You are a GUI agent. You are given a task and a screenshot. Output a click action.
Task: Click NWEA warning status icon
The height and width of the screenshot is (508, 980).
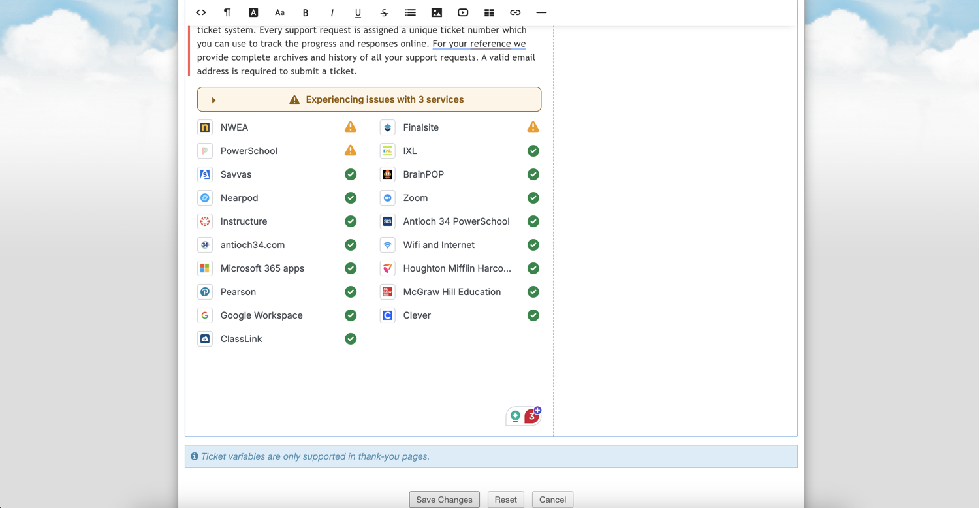(351, 127)
